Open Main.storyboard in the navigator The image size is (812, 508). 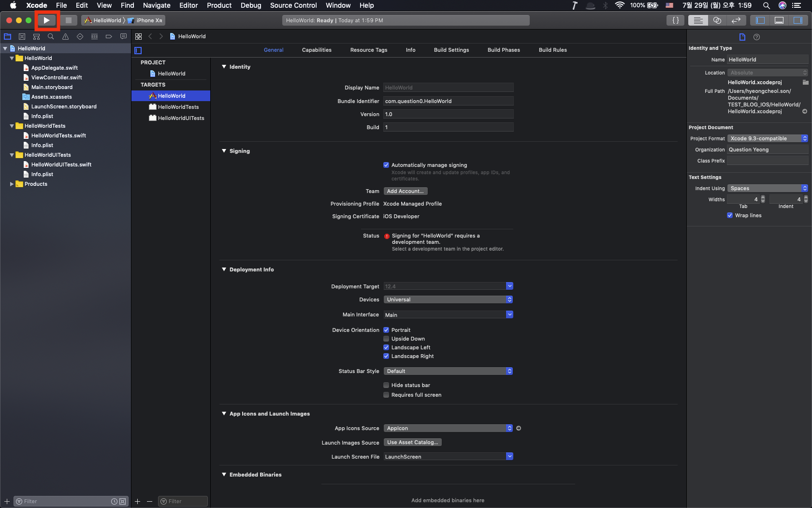click(52, 87)
